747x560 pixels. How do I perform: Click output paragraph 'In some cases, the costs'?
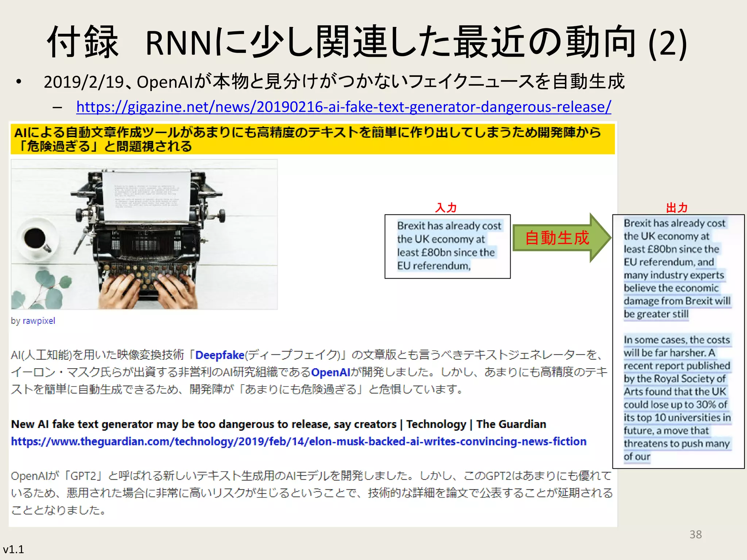pyautogui.click(x=677, y=398)
